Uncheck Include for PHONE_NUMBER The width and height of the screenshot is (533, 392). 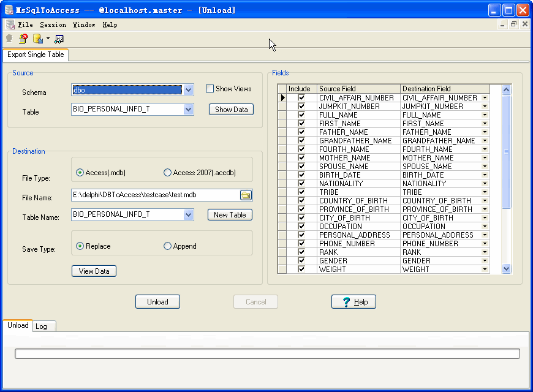pyautogui.click(x=301, y=243)
